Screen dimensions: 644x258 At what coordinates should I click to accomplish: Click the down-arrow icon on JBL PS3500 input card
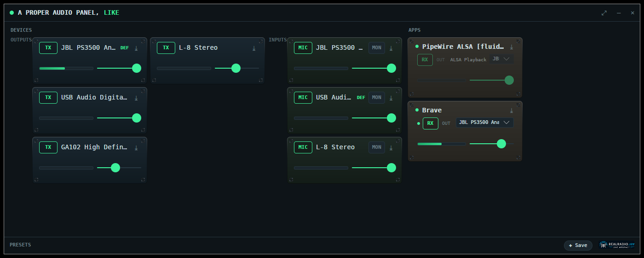(391, 48)
